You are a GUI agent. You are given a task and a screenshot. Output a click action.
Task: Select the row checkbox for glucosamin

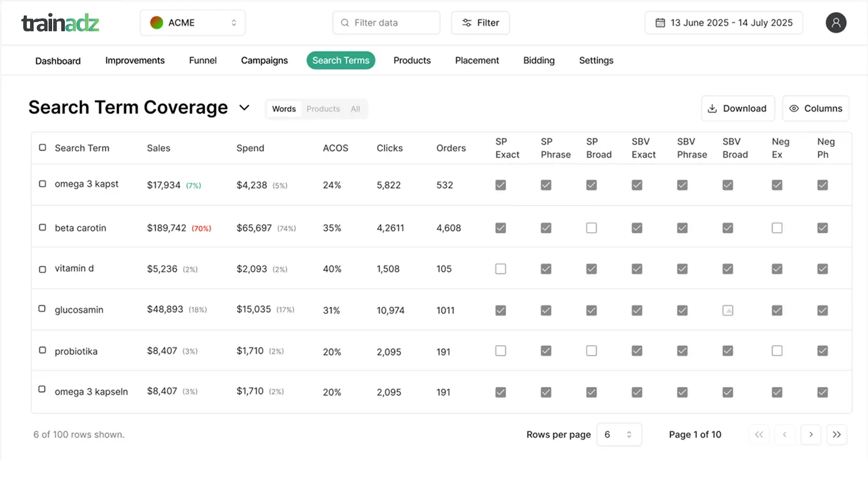coord(42,309)
